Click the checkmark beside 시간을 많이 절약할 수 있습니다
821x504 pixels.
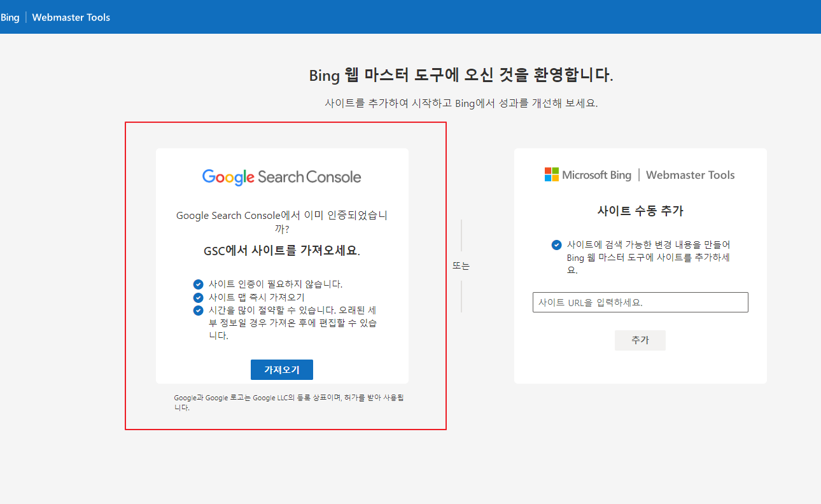[197, 311]
